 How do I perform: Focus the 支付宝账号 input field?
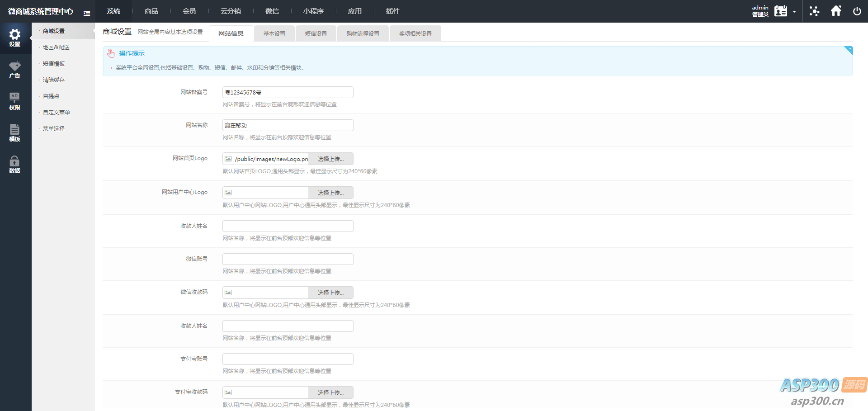point(288,359)
